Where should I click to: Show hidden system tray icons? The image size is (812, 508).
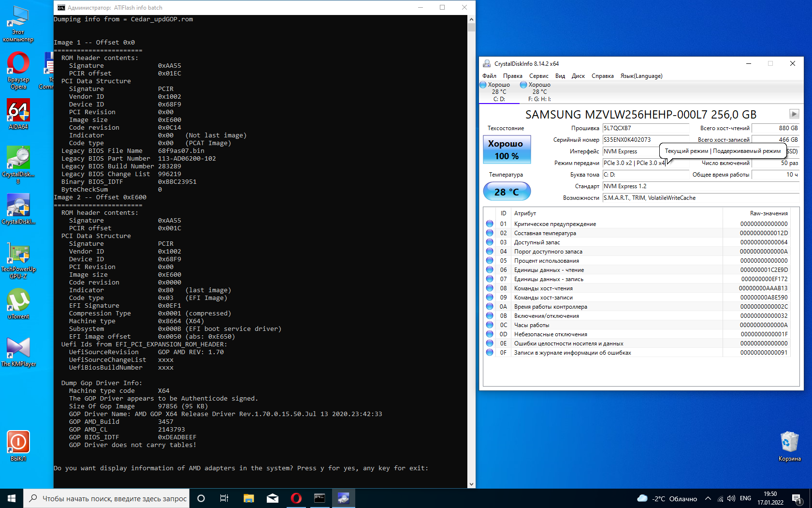708,498
